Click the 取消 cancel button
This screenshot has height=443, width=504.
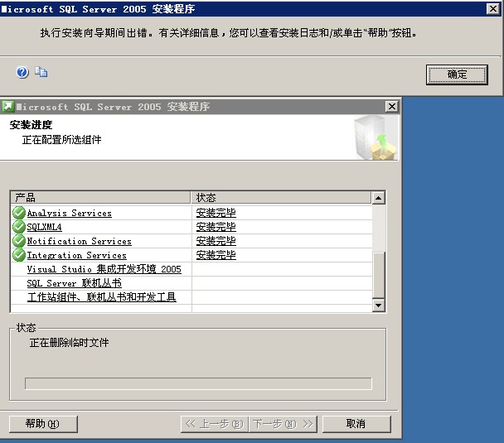pyautogui.click(x=356, y=424)
